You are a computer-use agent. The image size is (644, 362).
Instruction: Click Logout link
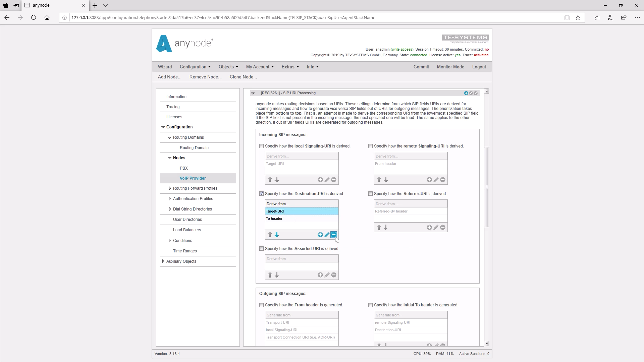[479, 67]
